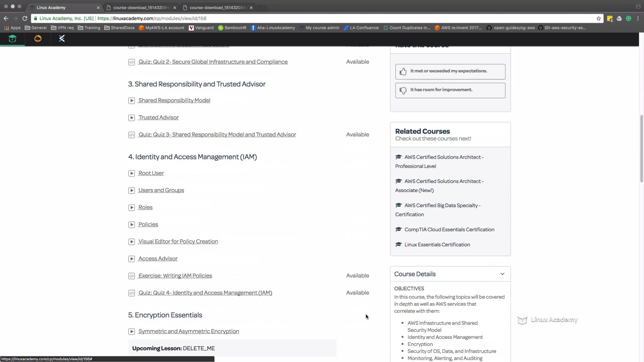644x362 pixels.
Task: Open AWS Certified Solutions Architect - Professional Level course
Action: point(439,161)
